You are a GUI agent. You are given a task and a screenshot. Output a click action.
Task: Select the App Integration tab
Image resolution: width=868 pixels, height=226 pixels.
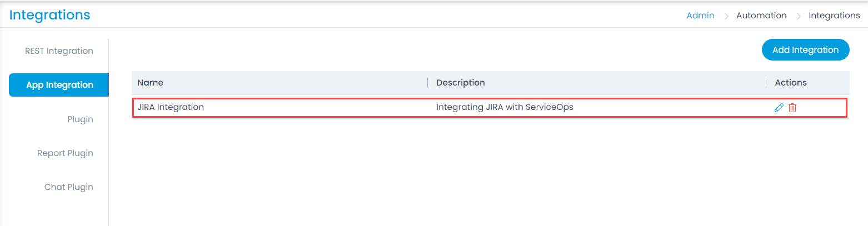click(x=59, y=85)
